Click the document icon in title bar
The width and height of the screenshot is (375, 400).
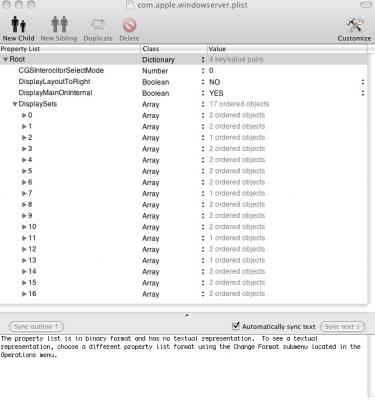tap(130, 5)
